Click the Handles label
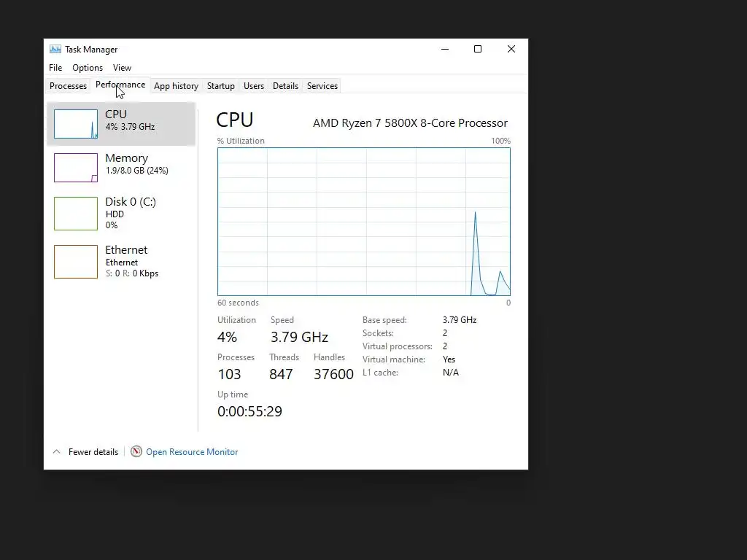 point(329,357)
